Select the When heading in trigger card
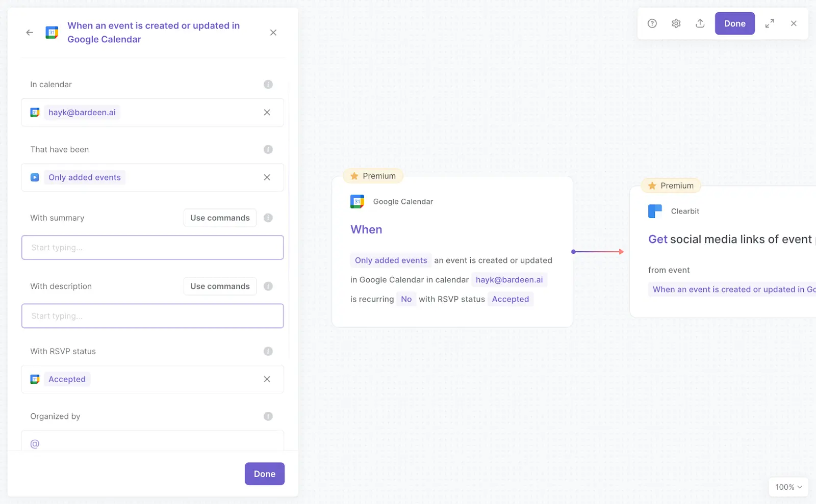The image size is (816, 504). [x=366, y=230]
